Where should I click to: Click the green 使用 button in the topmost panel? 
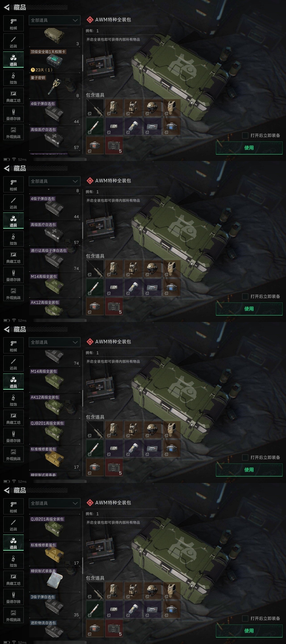(x=249, y=148)
